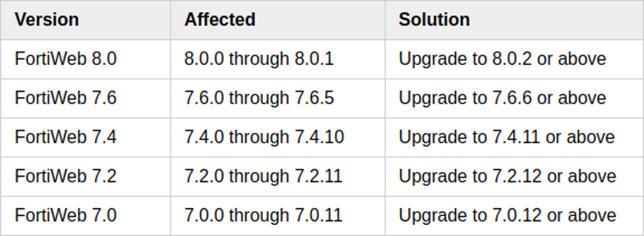
Task: Select 'Upgrade to 7.0.12 or above' solution text
Action: [507, 216]
